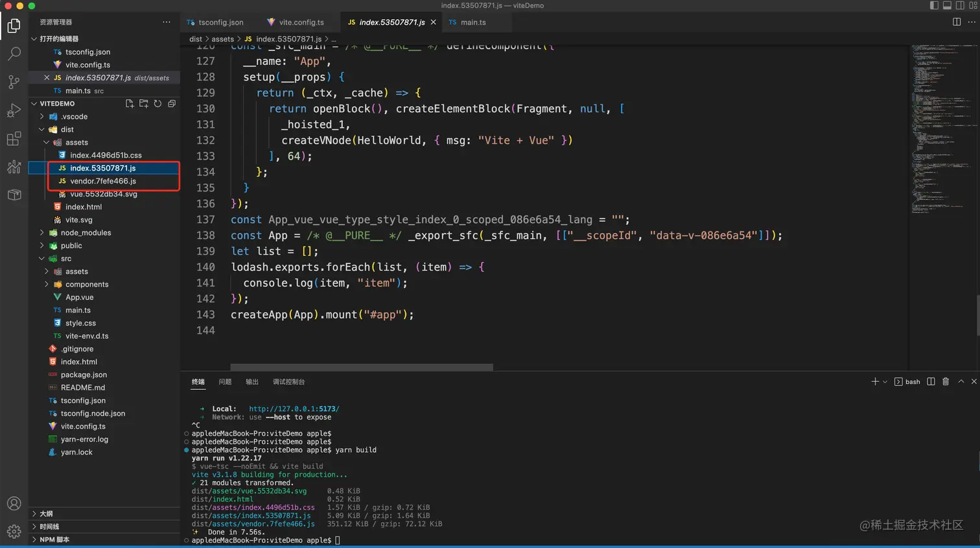Open the Manage gear icon
This screenshot has width=980, height=548.
click(14, 532)
